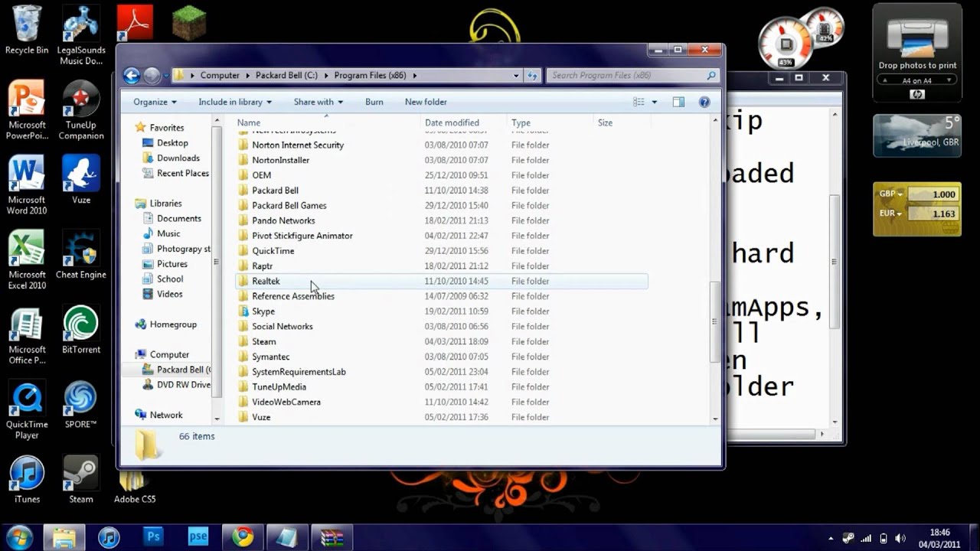This screenshot has width=980, height=551.
Task: Click the Explorer Back arrow button
Action: coord(132,75)
